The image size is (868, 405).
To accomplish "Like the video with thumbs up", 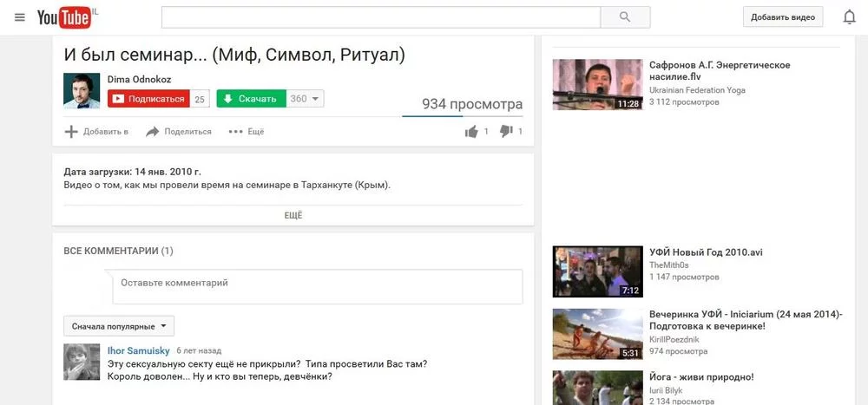I will tap(471, 132).
